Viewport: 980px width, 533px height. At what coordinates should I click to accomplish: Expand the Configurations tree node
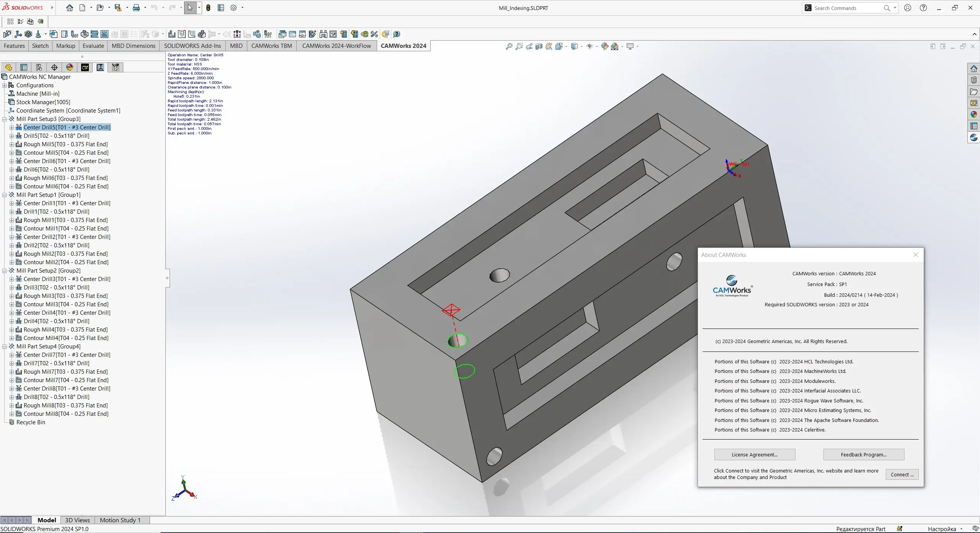tap(5, 85)
